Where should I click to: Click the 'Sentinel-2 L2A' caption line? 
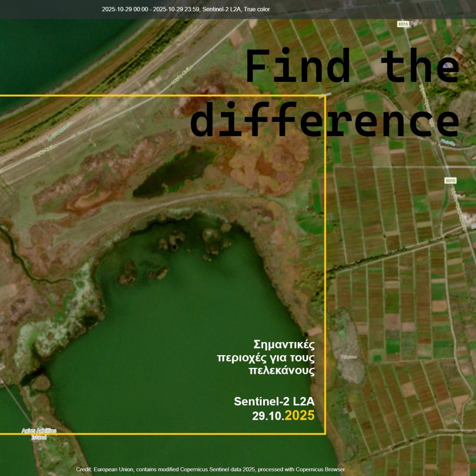274,401
